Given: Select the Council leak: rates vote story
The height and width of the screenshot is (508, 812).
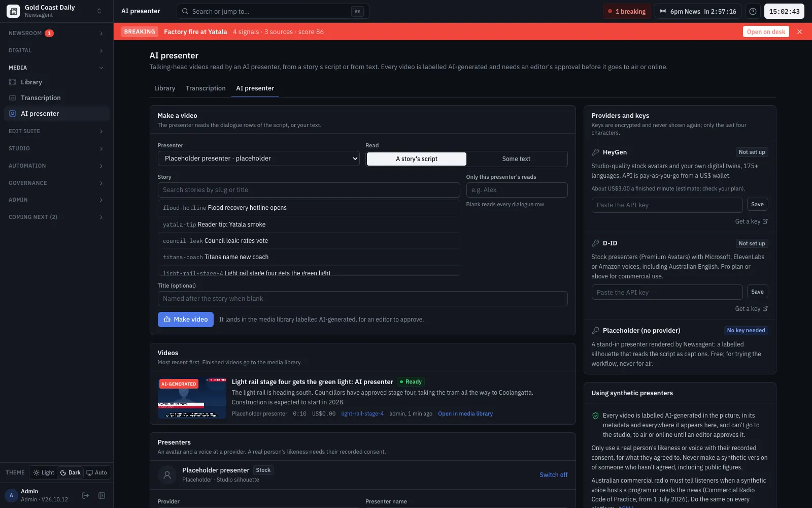Looking at the screenshot, I should coord(309,241).
